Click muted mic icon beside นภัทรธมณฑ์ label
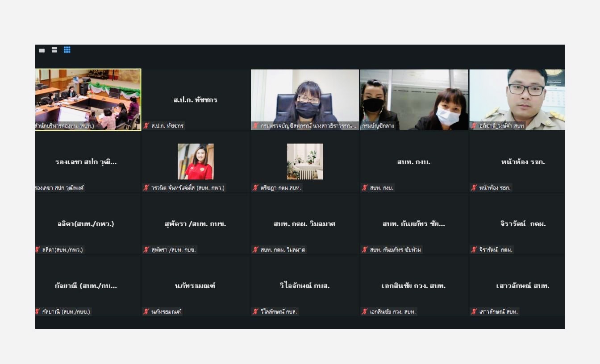 pyautogui.click(x=146, y=312)
